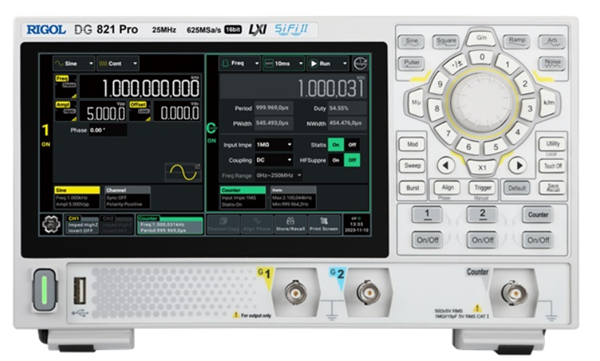Toggle the Ampl/High parameter label
600x361 pixels.
click(x=65, y=111)
